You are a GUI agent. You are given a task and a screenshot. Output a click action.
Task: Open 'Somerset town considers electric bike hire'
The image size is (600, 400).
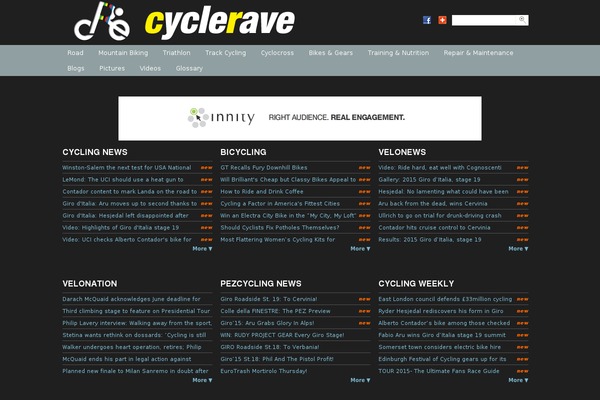point(440,347)
